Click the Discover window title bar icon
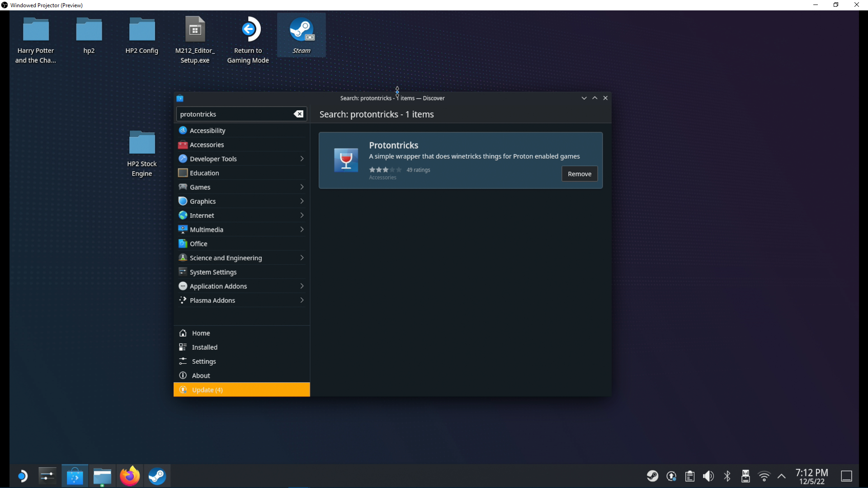 click(180, 98)
